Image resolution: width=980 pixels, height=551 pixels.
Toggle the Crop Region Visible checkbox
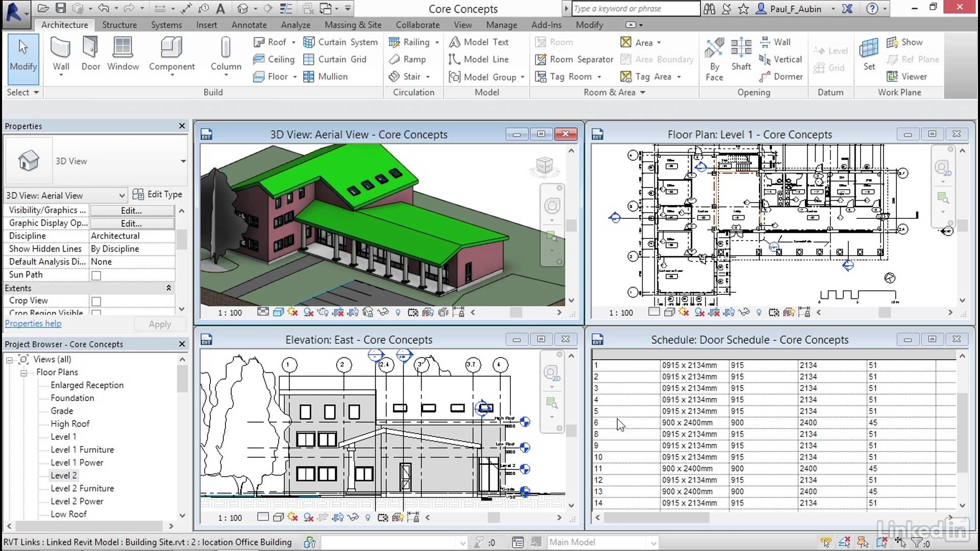[96, 313]
